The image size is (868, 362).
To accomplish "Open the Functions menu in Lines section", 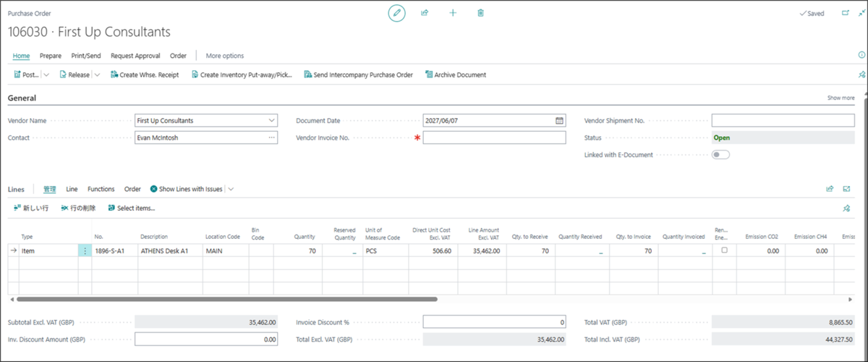I will 101,189.
